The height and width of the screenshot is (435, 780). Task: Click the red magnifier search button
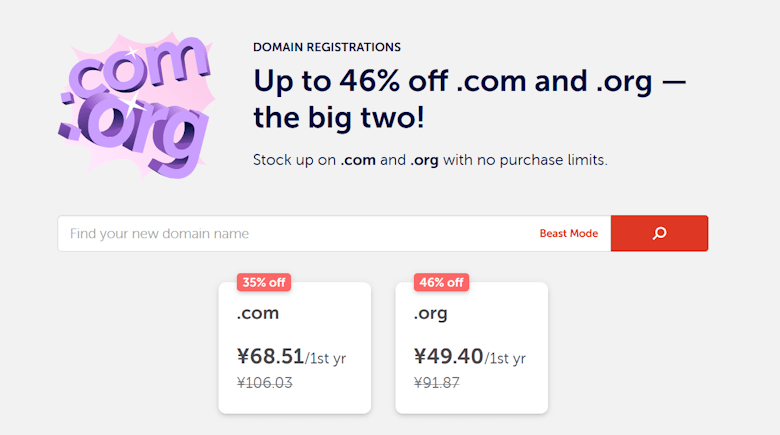click(659, 233)
